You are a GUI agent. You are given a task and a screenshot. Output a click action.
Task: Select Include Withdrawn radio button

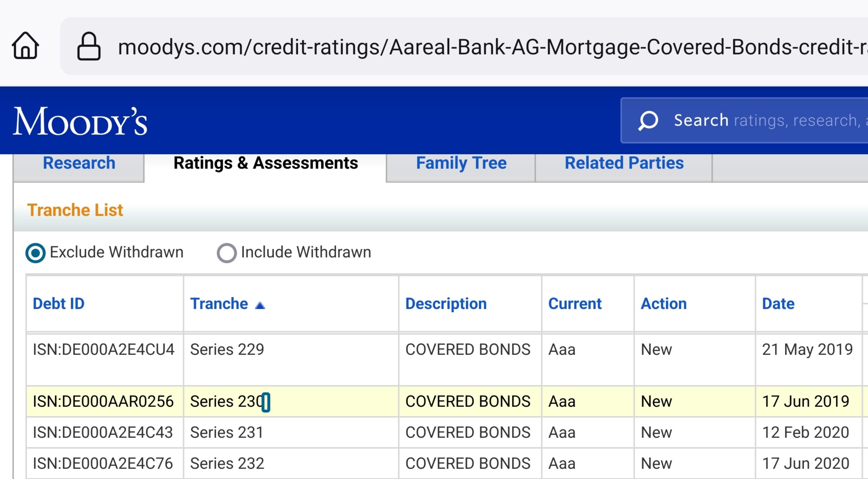(226, 252)
